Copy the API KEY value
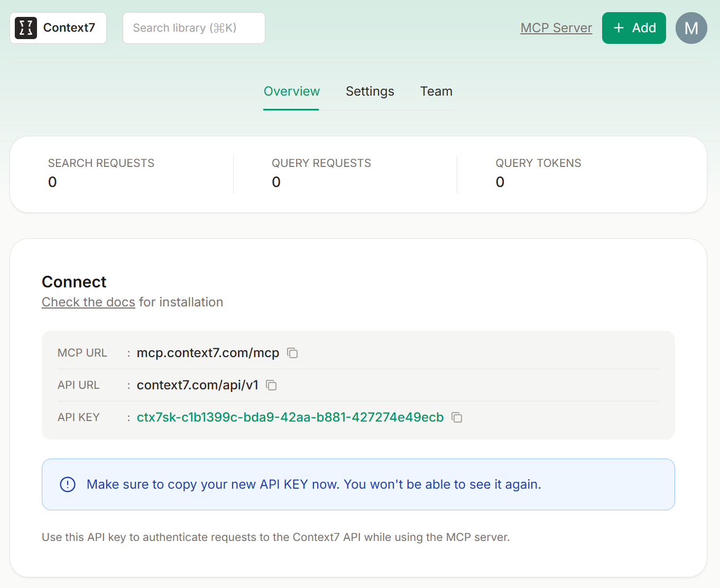720x588 pixels. pos(457,417)
